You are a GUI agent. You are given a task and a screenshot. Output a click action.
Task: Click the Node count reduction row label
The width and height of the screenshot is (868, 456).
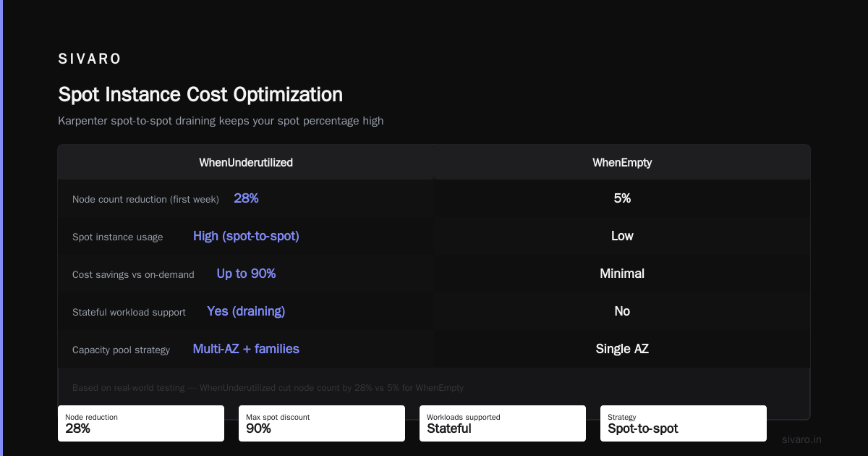point(145,199)
